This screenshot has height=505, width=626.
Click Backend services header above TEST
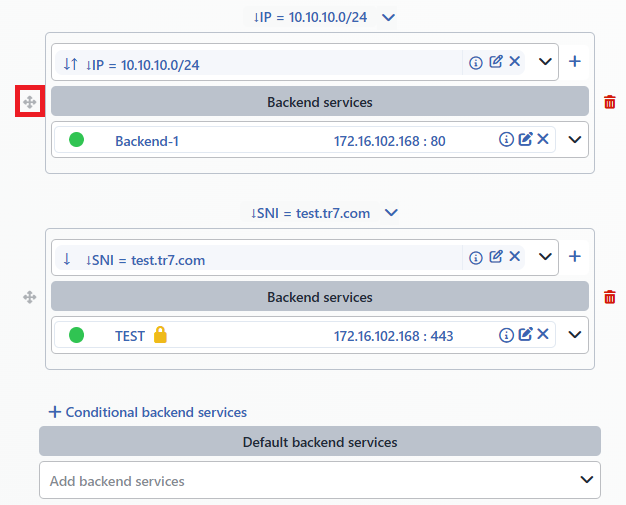coord(320,296)
